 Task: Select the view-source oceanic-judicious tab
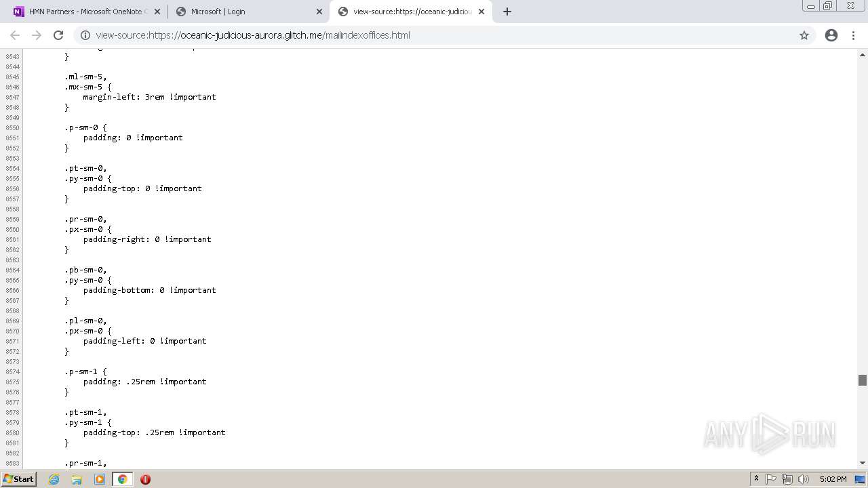[x=411, y=12]
